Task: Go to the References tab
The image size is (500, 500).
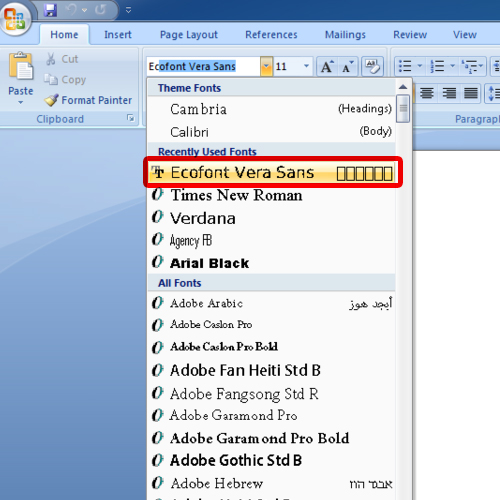Action: click(271, 34)
